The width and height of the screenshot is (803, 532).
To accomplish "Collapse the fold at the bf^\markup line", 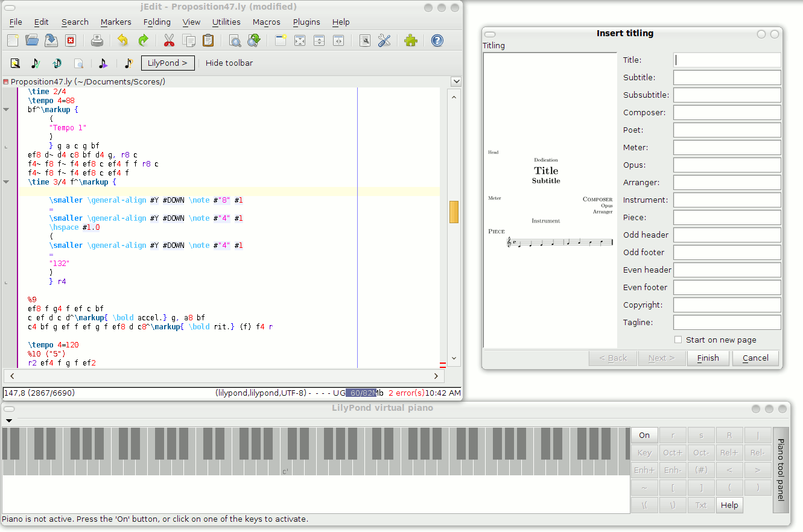I will [6, 110].
